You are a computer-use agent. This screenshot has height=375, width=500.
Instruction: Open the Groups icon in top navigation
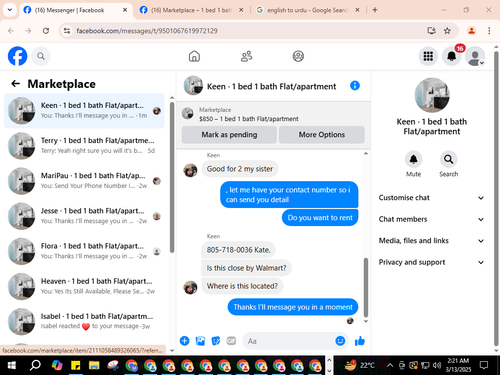point(298,56)
